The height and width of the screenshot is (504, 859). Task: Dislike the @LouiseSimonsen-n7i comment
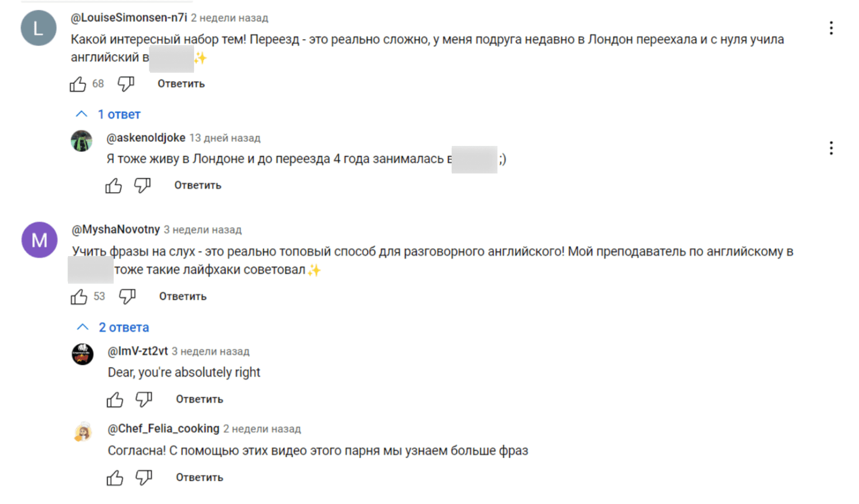click(x=126, y=84)
